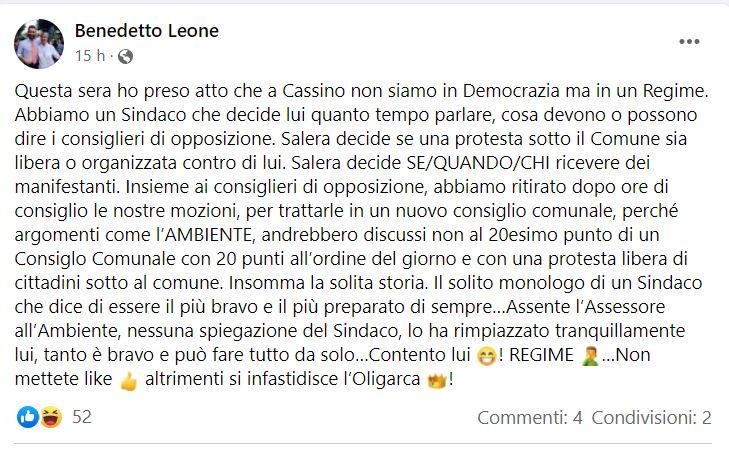This screenshot has height=453, width=729.
Task: View the 2 shares (Condivisioni)
Action: tap(651, 418)
